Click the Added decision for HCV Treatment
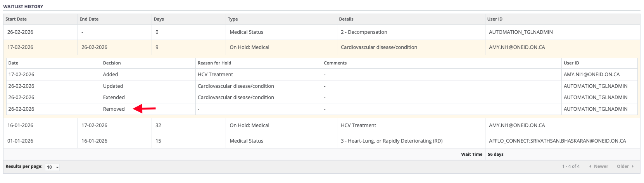Viewport: 644px width, 183px height. (110, 75)
